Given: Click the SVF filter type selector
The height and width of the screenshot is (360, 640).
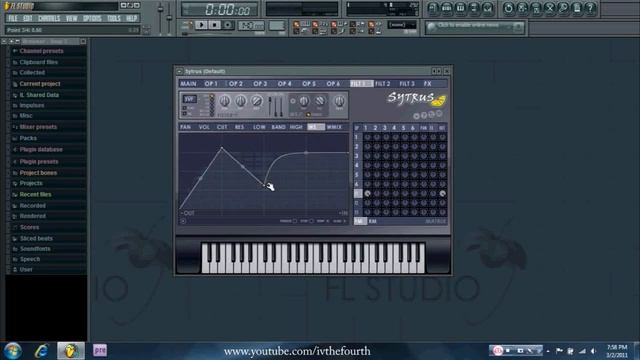Looking at the screenshot, I should tap(189, 99).
